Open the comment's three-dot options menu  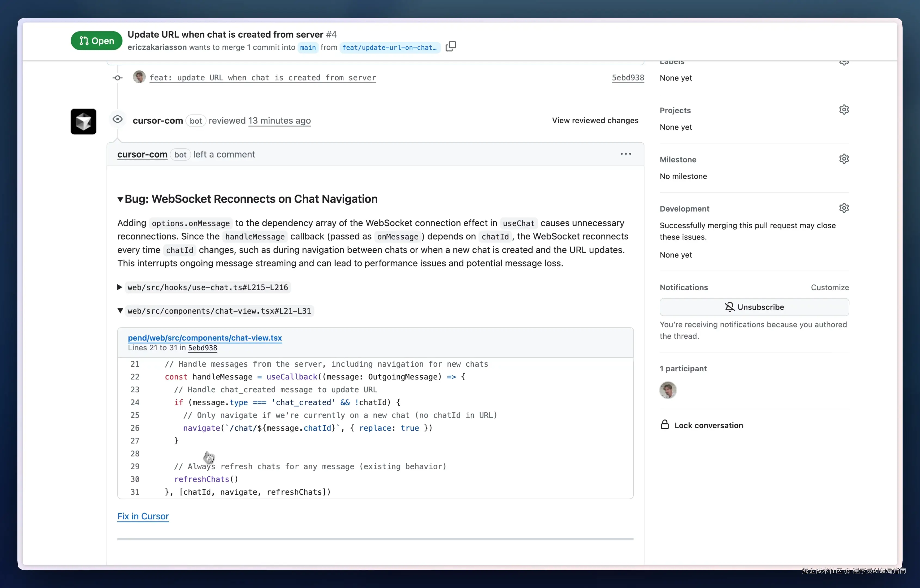[x=625, y=154]
